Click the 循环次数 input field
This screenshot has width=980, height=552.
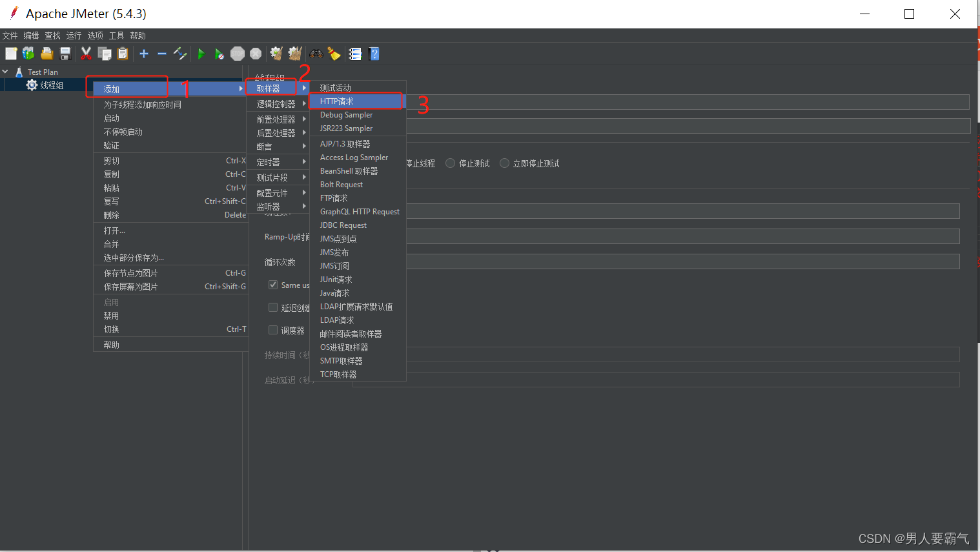(x=683, y=261)
